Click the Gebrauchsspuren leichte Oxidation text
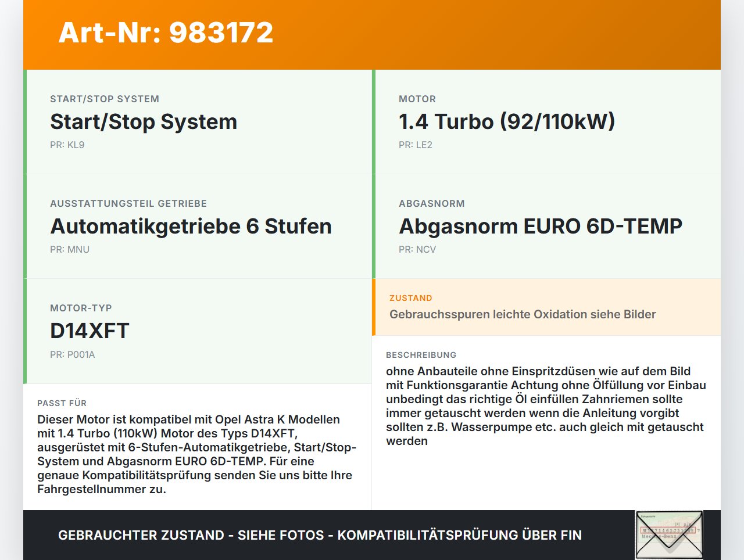 point(523,314)
